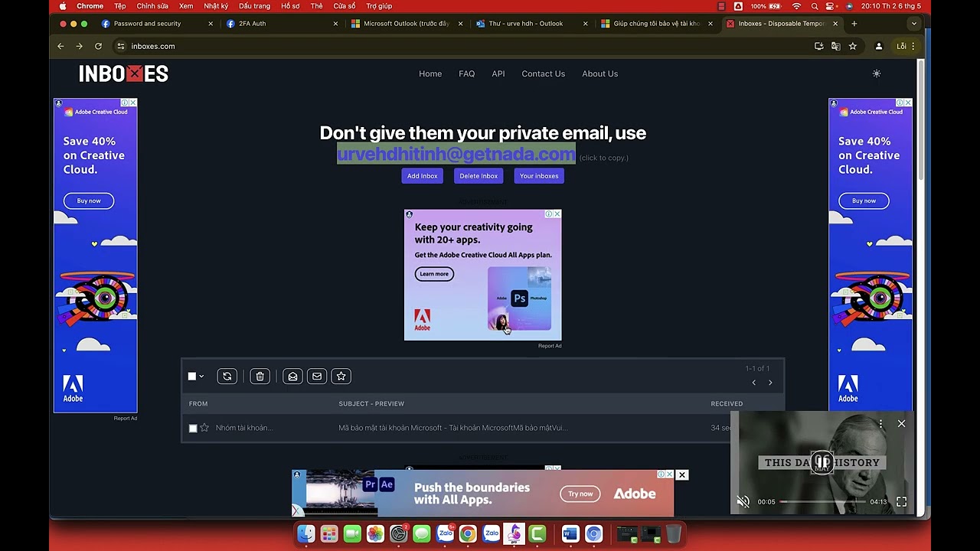Bookmark this page with the star icon

point(852,46)
